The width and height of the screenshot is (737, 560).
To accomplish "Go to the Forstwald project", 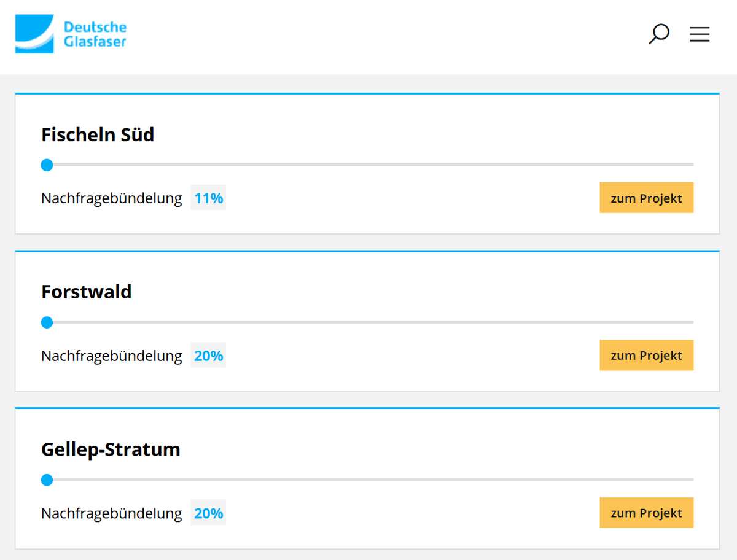I will coord(646,356).
